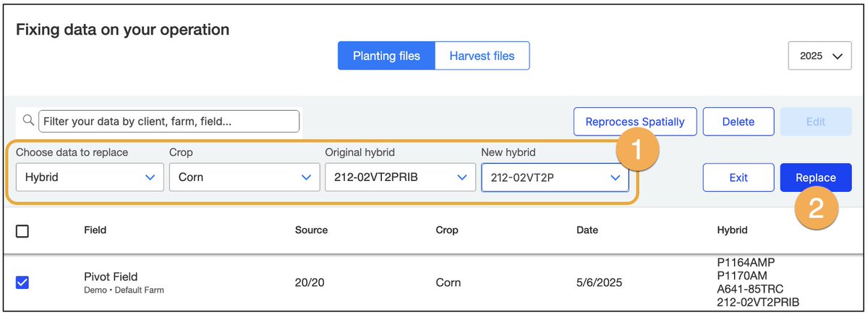This screenshot has width=868, height=315.
Task: Switch to Harvest files tab
Action: [x=482, y=56]
